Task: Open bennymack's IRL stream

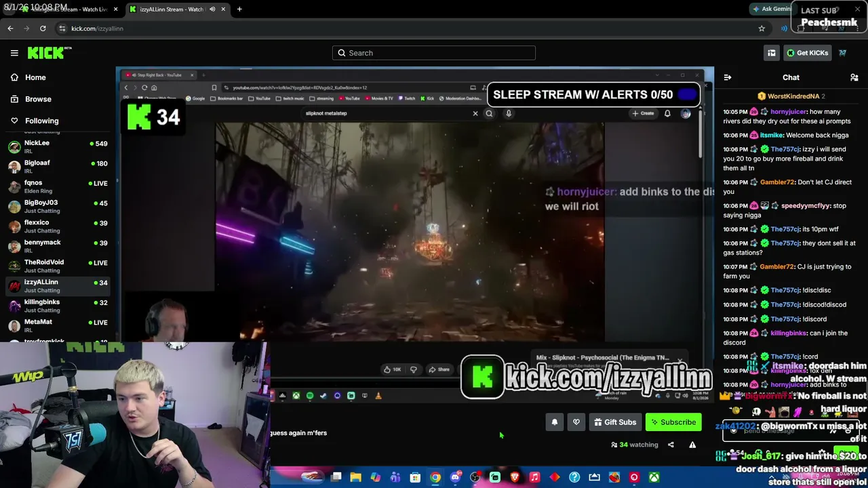Action: (x=58, y=246)
